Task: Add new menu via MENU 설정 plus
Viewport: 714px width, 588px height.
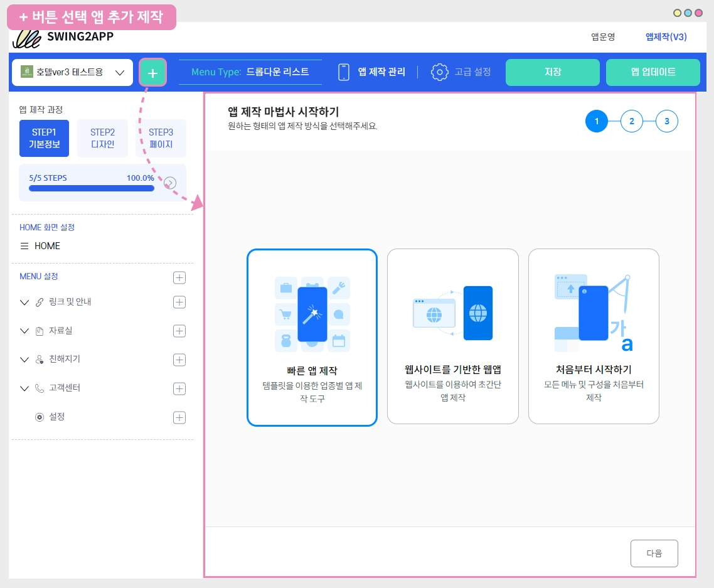Action: point(179,277)
